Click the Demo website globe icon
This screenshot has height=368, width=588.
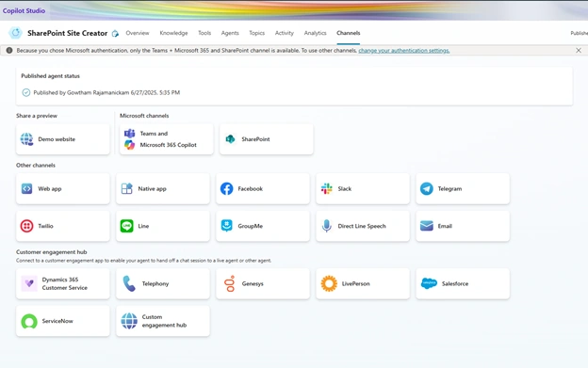26,139
